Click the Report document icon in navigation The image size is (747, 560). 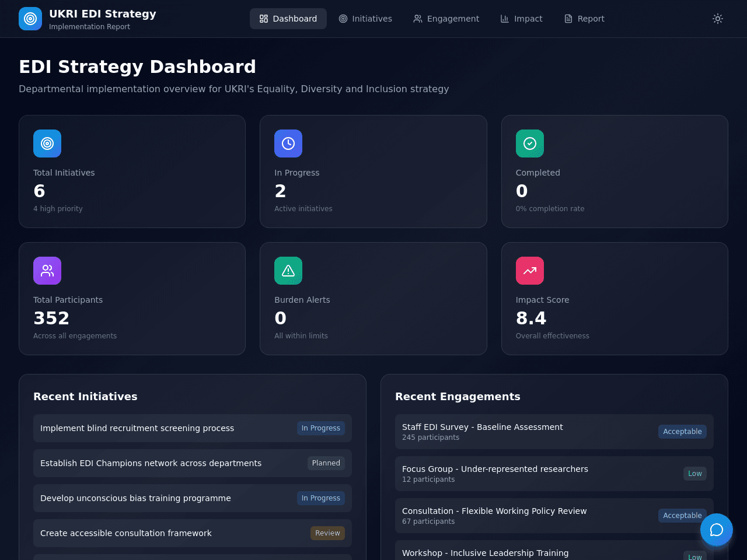(568, 19)
